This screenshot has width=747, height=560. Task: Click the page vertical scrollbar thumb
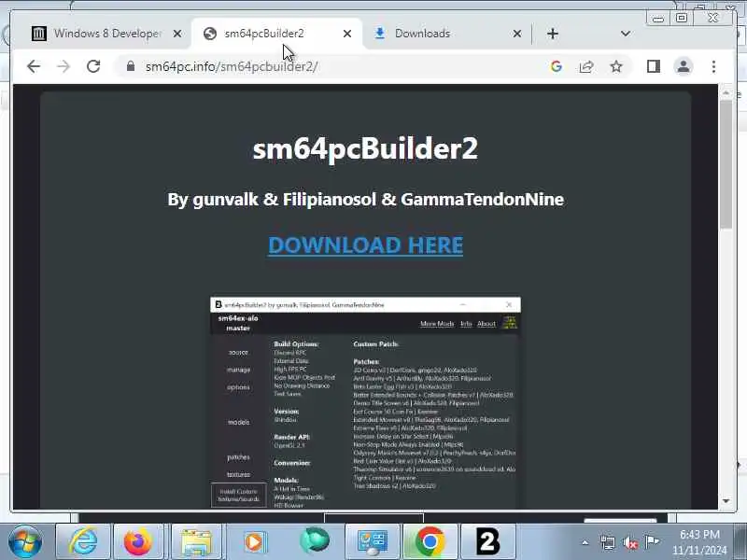(x=726, y=164)
